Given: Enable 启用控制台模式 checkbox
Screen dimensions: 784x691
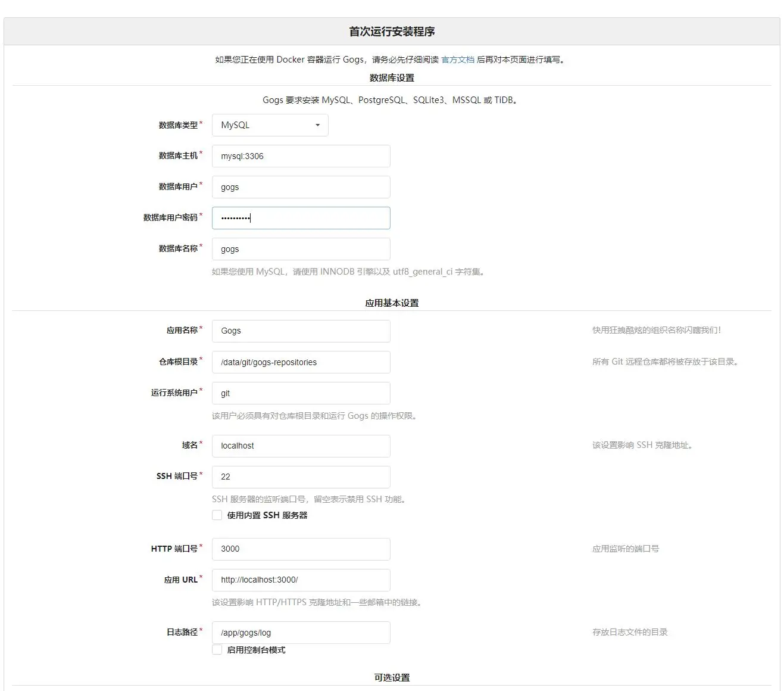Looking at the screenshot, I should pos(217,650).
